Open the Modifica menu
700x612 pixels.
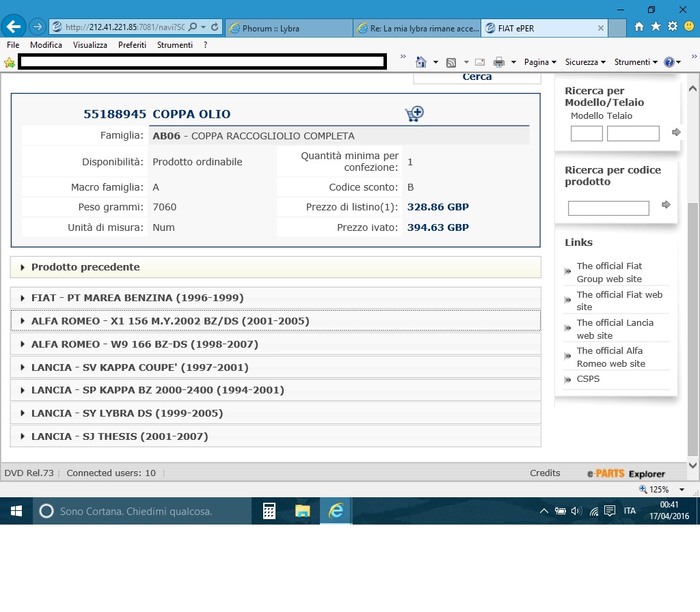[x=46, y=45]
